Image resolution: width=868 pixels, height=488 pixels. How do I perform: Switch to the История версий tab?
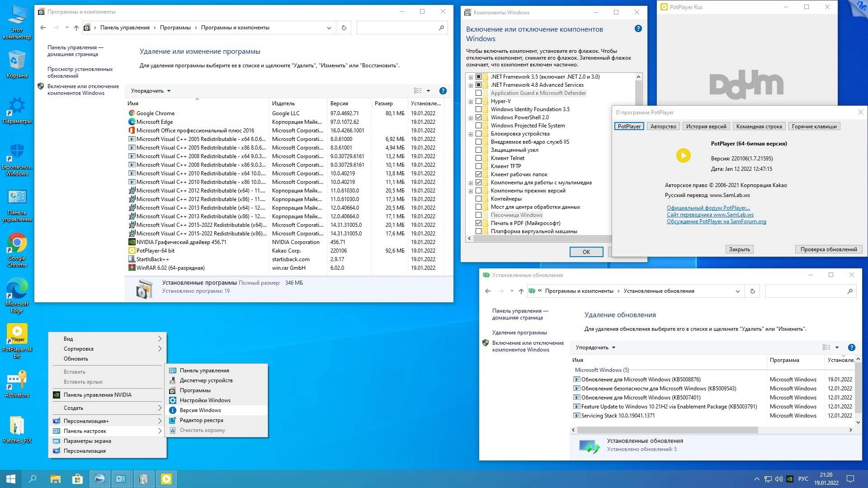(705, 127)
